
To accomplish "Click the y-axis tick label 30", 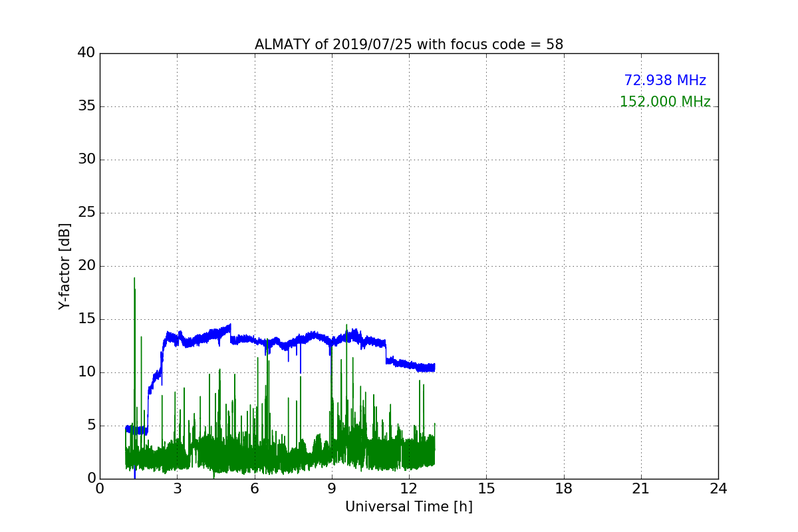I will click(x=86, y=160).
